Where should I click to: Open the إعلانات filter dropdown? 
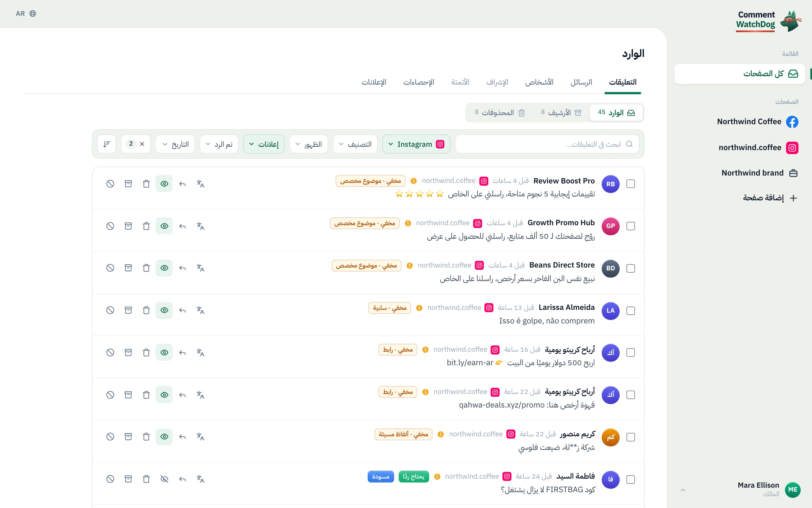pyautogui.click(x=264, y=144)
